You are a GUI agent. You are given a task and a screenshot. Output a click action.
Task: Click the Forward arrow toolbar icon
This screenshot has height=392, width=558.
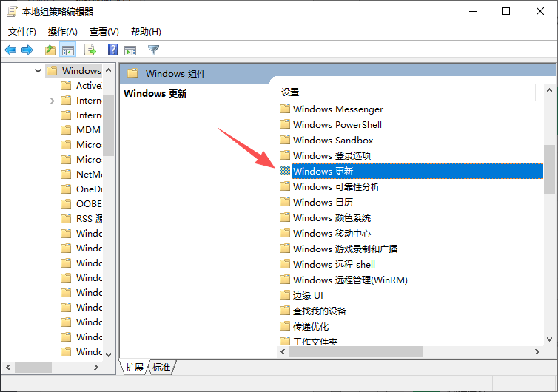[27, 50]
